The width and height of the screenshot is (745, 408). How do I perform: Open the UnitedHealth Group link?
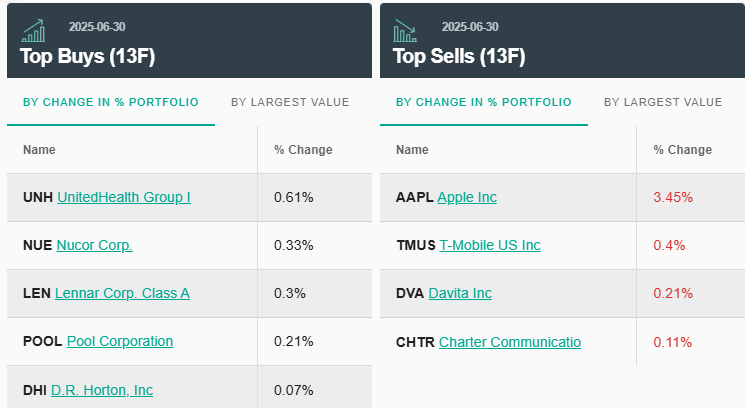click(x=124, y=197)
